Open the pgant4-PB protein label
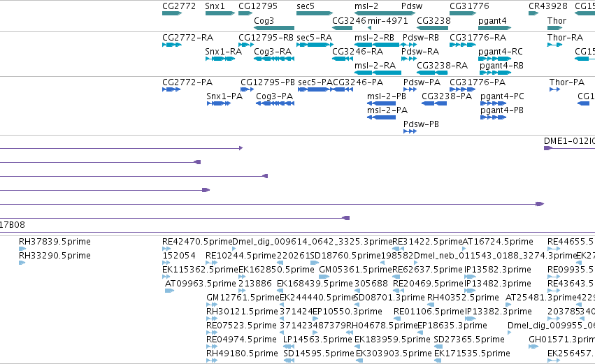 tap(501, 110)
